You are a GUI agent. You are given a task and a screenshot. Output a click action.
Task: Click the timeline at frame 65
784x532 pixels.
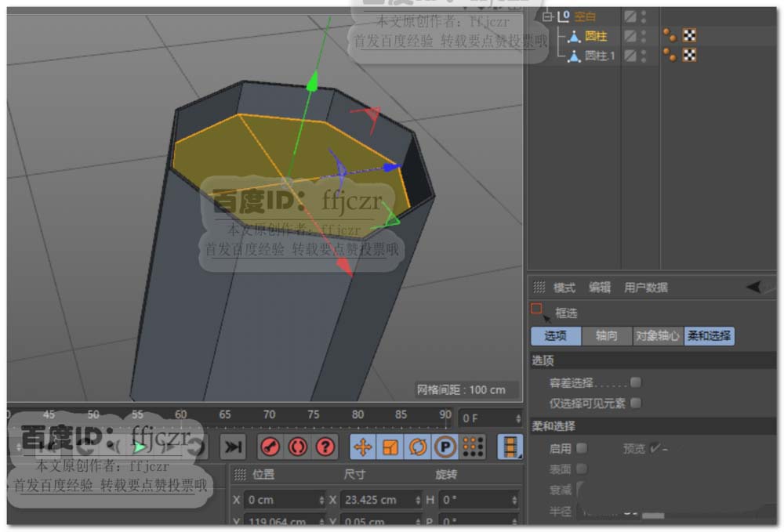[225, 414]
